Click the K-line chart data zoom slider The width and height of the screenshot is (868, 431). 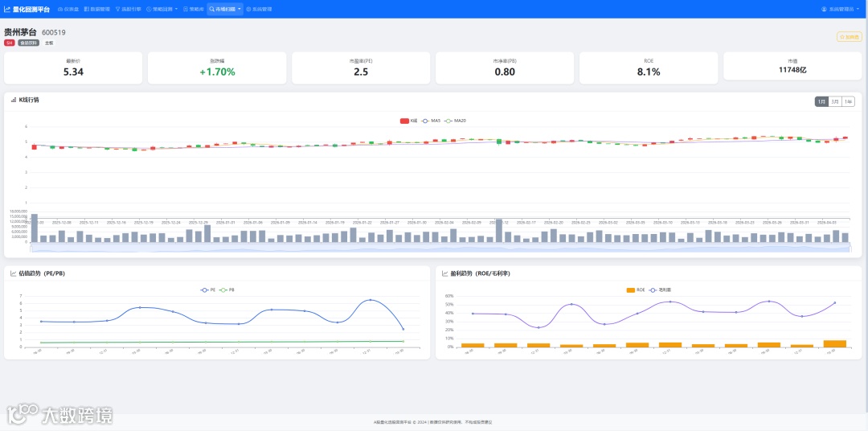(x=440, y=250)
